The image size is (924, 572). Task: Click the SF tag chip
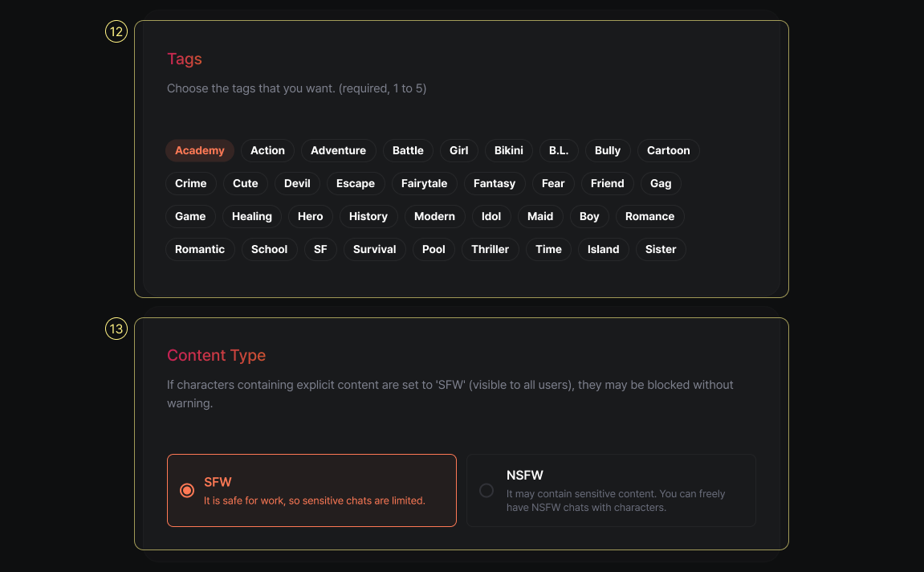(320, 249)
